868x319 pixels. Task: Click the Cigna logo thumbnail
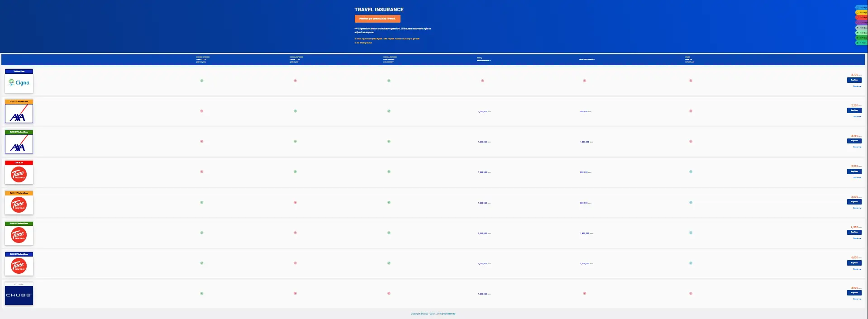pos(19,83)
